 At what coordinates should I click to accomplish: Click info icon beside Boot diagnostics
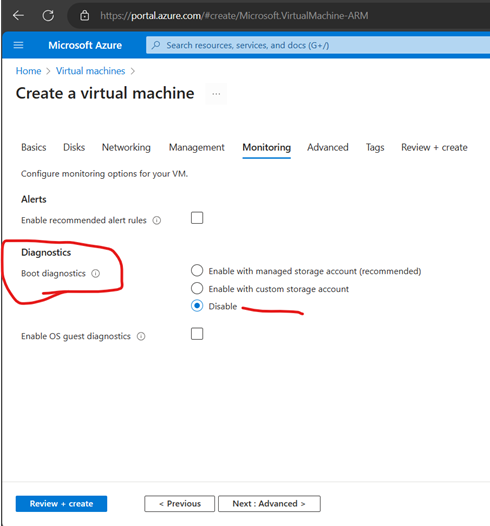point(96,274)
